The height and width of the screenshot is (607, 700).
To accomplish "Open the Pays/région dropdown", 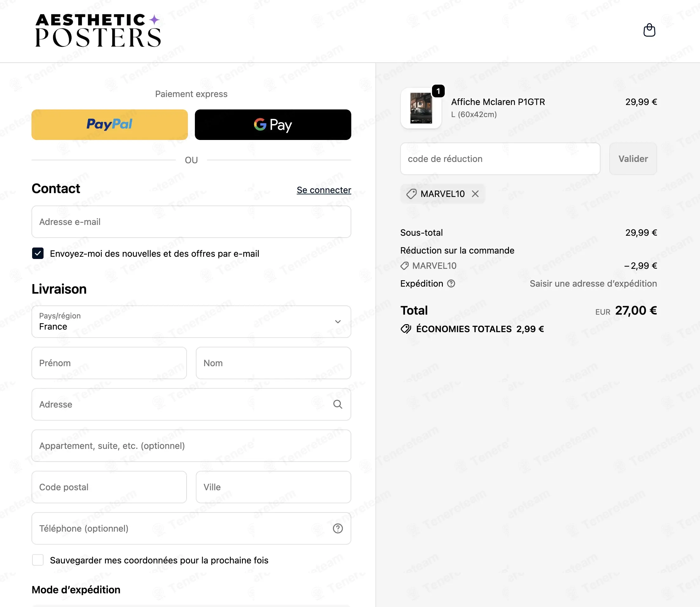I will [191, 321].
